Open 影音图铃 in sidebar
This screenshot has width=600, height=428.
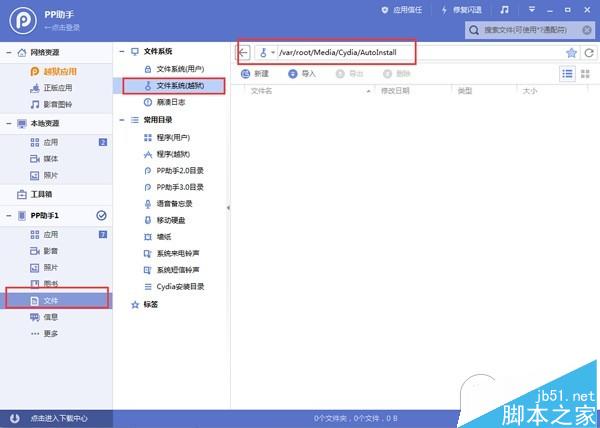51,104
